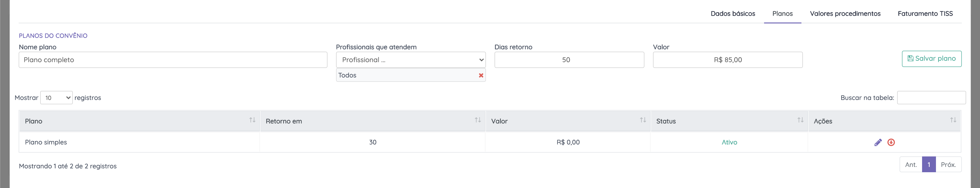
Task: Focus the Nome plano text field
Action: click(173, 60)
